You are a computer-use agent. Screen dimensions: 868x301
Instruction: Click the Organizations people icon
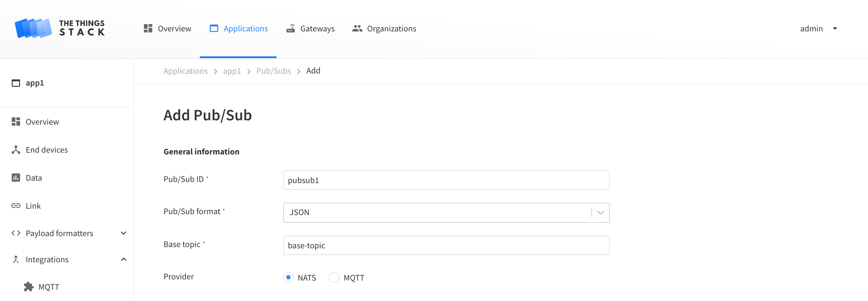(357, 29)
